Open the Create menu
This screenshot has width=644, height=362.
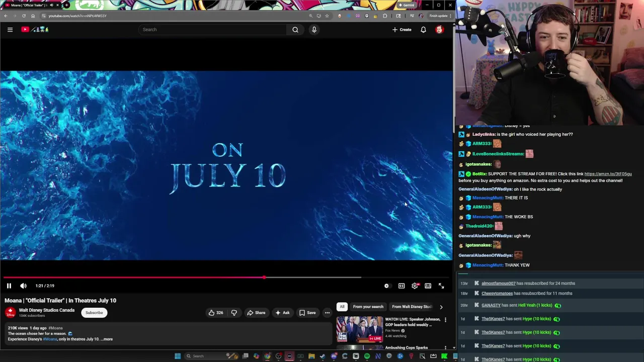pos(402,30)
